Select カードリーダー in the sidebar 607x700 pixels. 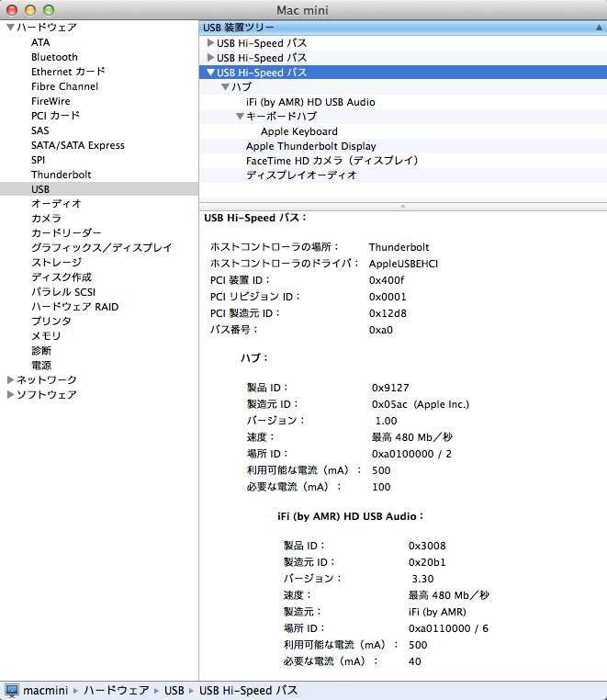(66, 233)
